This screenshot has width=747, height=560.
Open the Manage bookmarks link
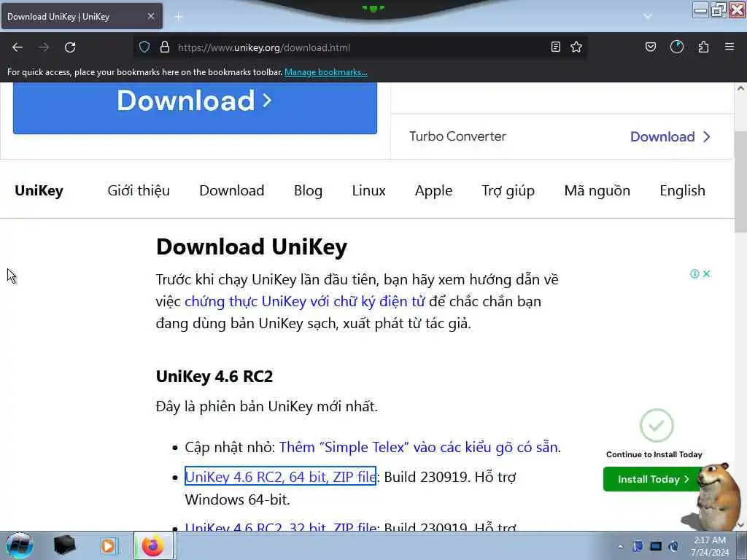click(x=326, y=72)
